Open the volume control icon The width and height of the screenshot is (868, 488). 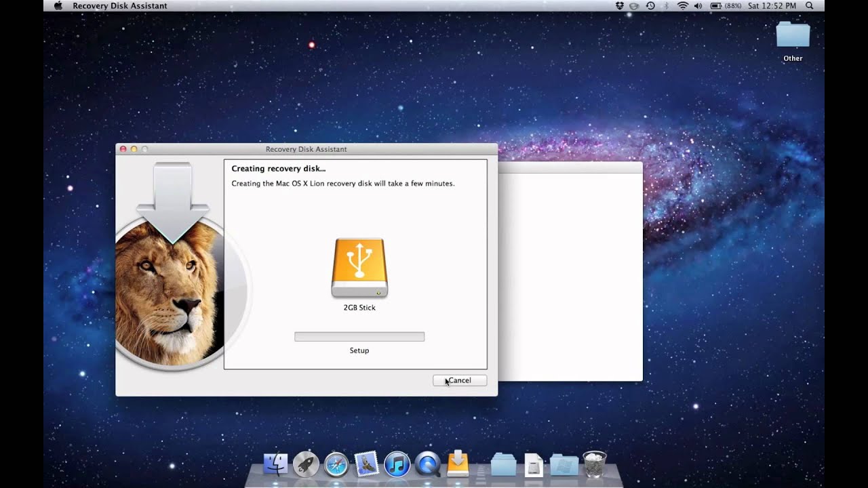coord(698,5)
